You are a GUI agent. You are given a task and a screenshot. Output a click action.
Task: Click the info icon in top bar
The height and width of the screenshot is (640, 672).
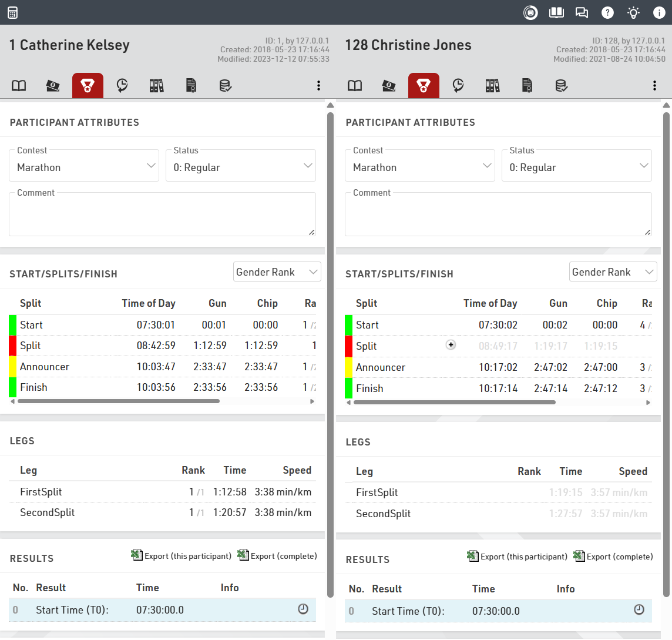[x=659, y=12]
